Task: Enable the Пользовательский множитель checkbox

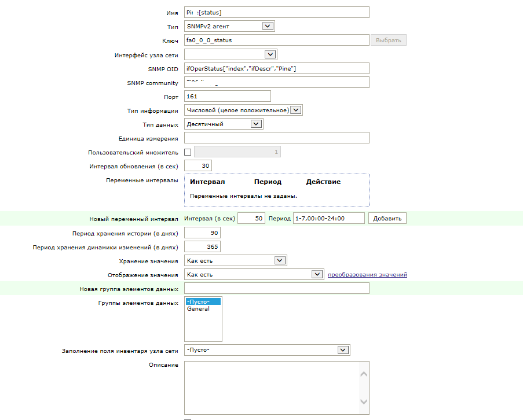Action: click(x=188, y=152)
